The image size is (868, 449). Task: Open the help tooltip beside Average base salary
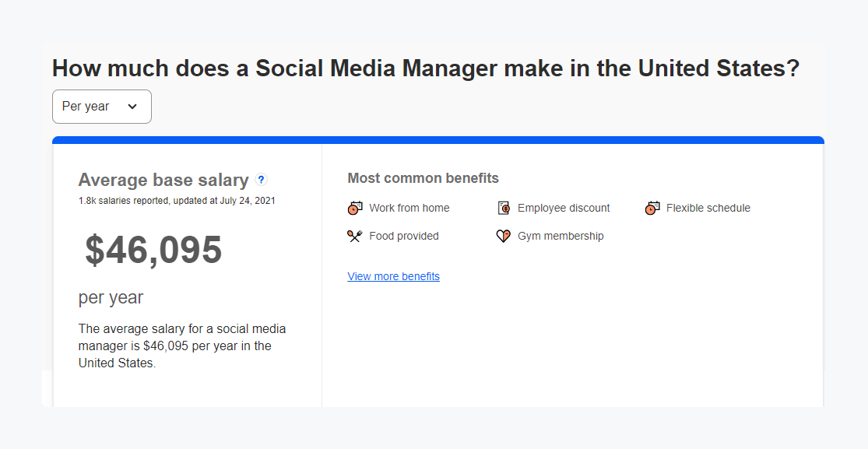262,180
